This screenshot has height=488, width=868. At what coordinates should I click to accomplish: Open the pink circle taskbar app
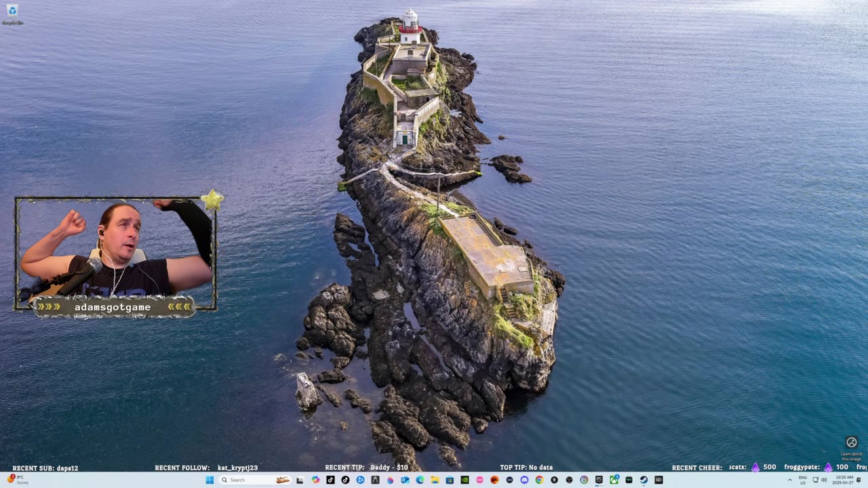coord(479,480)
